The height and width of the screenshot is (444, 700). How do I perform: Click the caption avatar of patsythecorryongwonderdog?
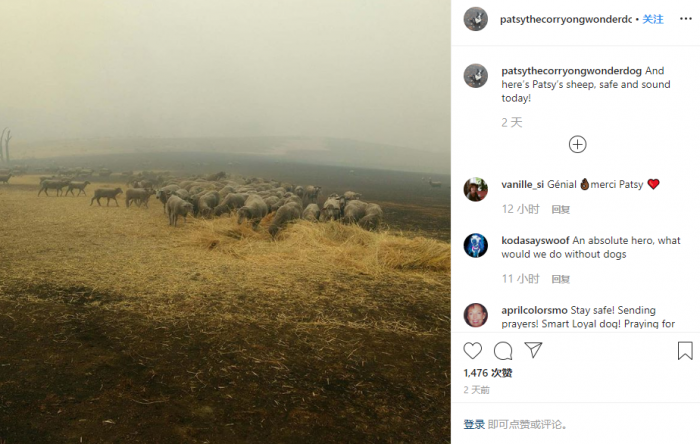tap(475, 76)
